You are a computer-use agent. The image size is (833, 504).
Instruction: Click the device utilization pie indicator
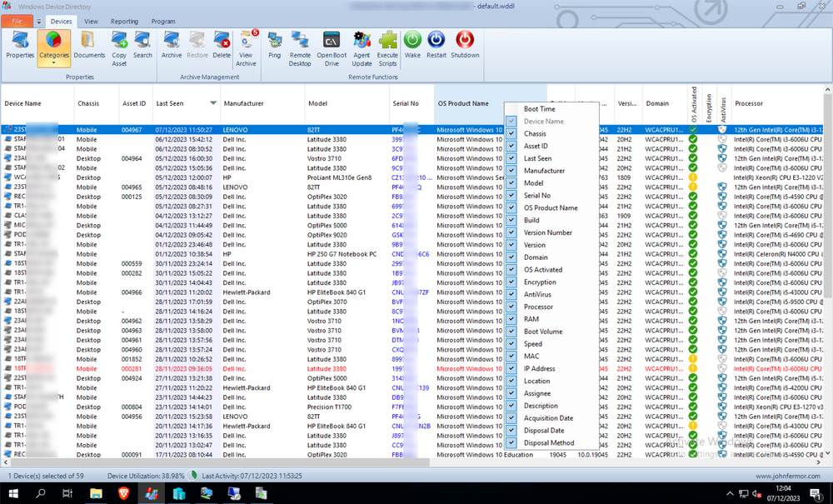(193, 476)
